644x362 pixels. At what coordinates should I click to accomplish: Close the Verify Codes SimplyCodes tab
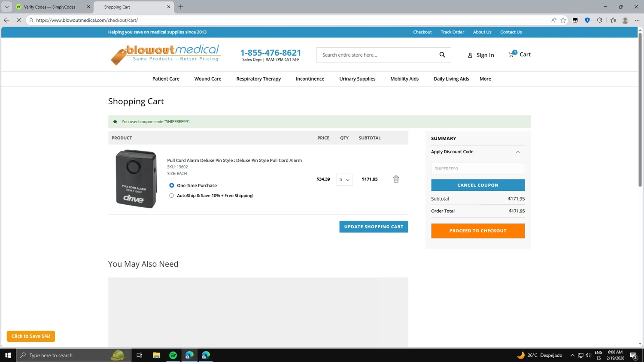(88, 7)
